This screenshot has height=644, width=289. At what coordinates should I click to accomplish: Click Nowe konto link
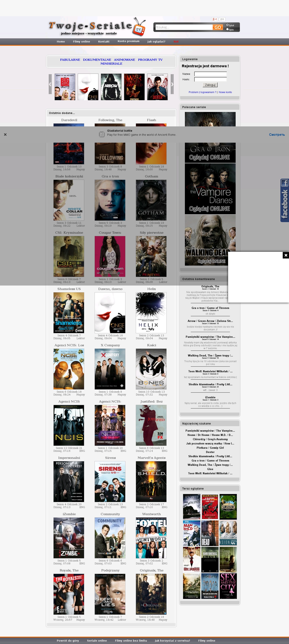click(x=225, y=92)
